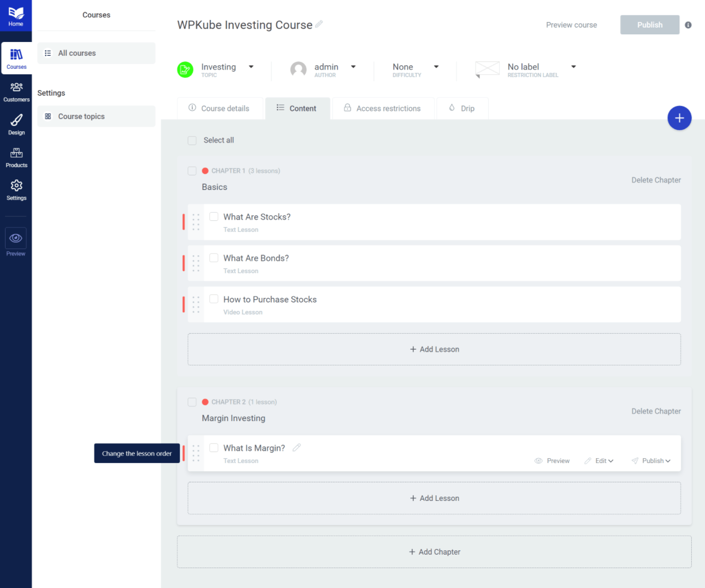Click the info icon beside Publish
The width and height of the screenshot is (705, 588).
pos(688,25)
